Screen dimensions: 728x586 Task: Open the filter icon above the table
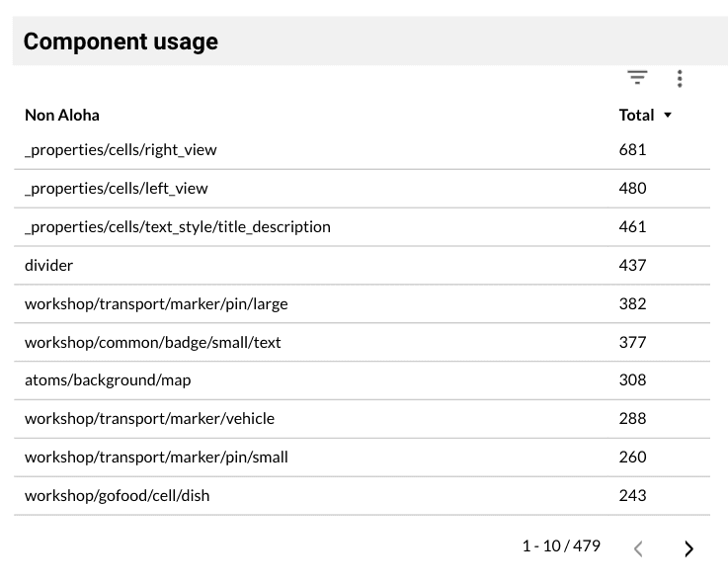pyautogui.click(x=637, y=78)
